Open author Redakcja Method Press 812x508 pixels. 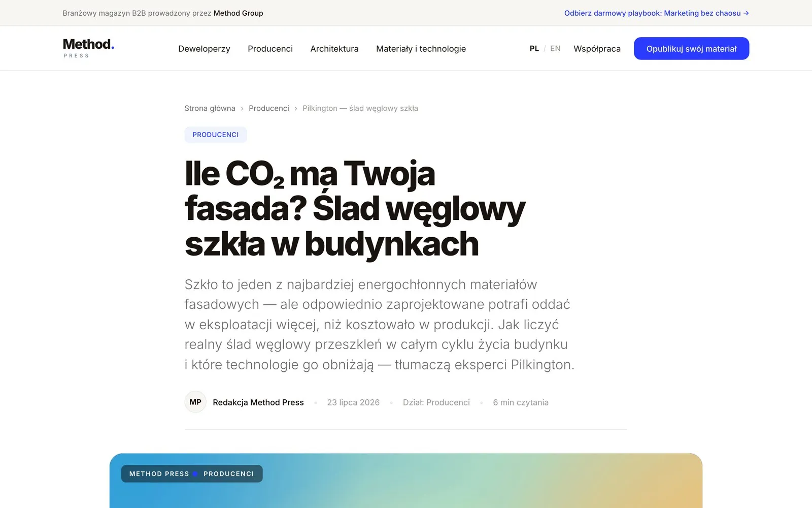click(258, 402)
